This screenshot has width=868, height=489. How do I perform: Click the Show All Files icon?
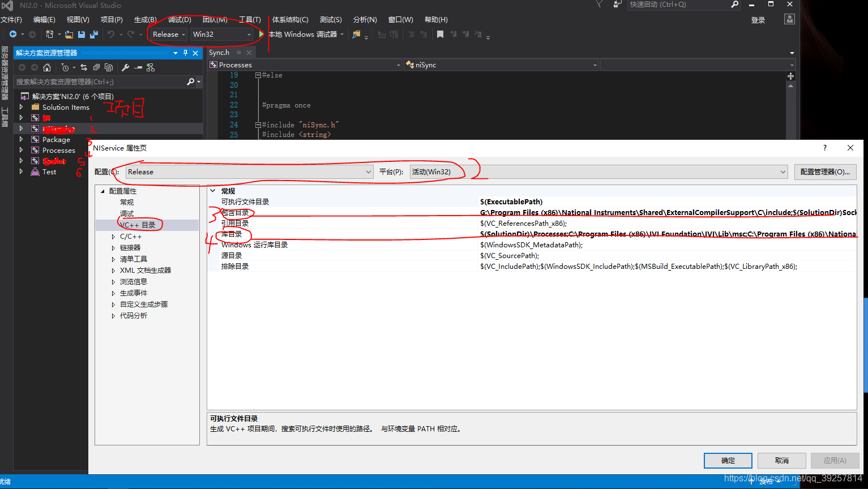(x=109, y=67)
